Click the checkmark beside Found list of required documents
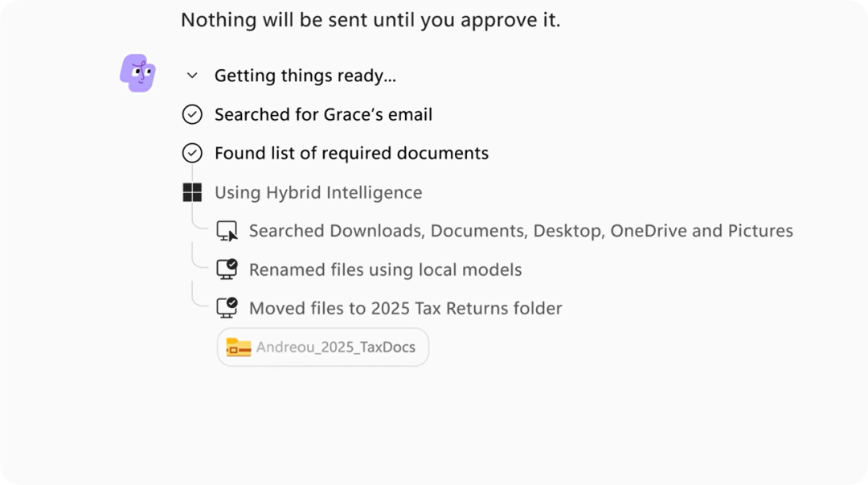This screenshot has height=485, width=868. [x=192, y=153]
